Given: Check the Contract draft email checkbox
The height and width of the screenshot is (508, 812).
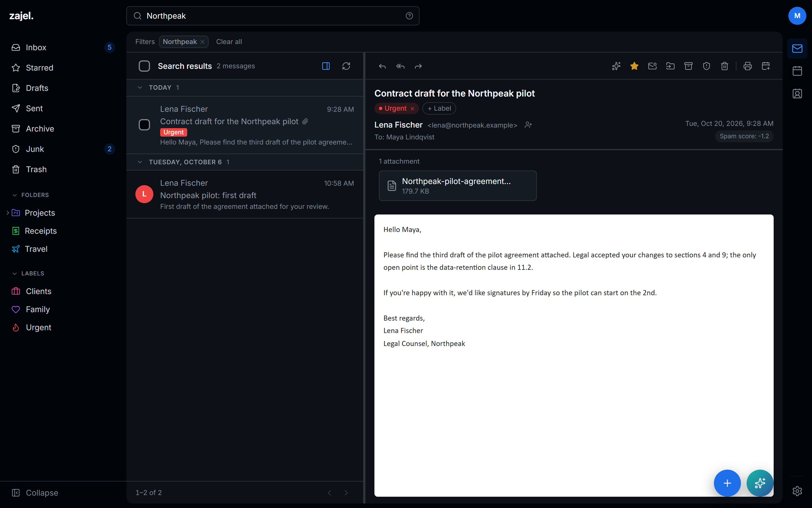Looking at the screenshot, I should pos(144,125).
